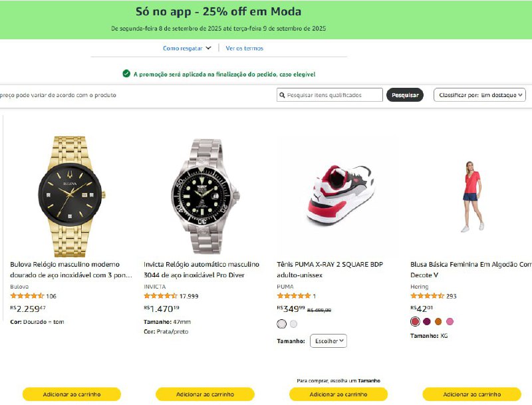Image resolution: width=532 pixels, height=405 pixels.
Task: Click the search magnifier icon in the search field
Action: point(283,95)
